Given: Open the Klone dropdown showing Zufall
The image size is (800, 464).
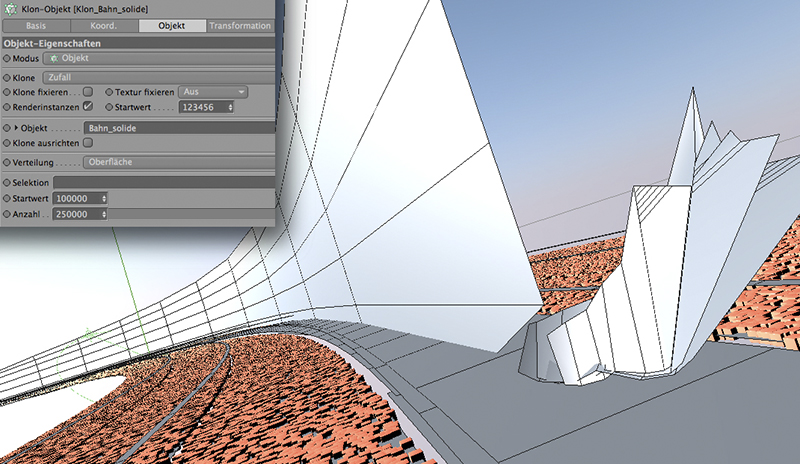Looking at the screenshot, I should pos(159,78).
